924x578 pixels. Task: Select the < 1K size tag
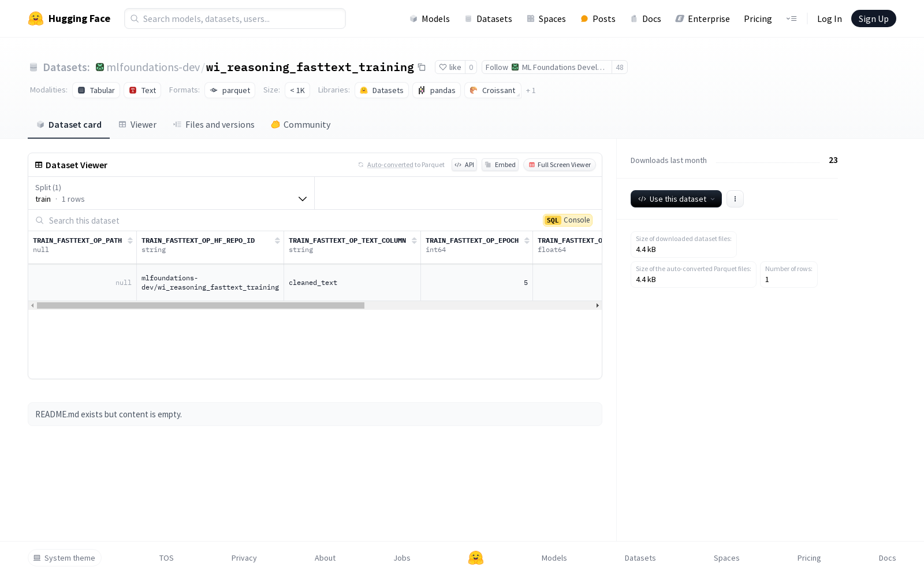297,90
